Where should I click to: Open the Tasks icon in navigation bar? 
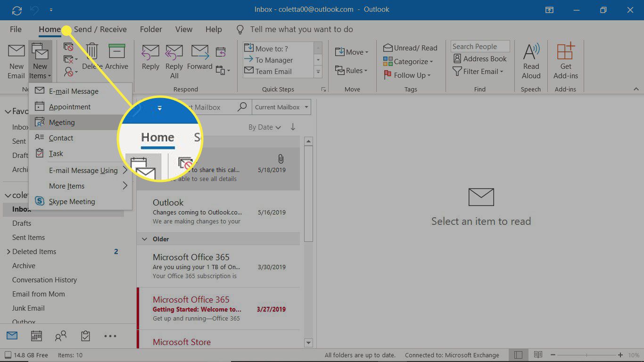tap(85, 336)
